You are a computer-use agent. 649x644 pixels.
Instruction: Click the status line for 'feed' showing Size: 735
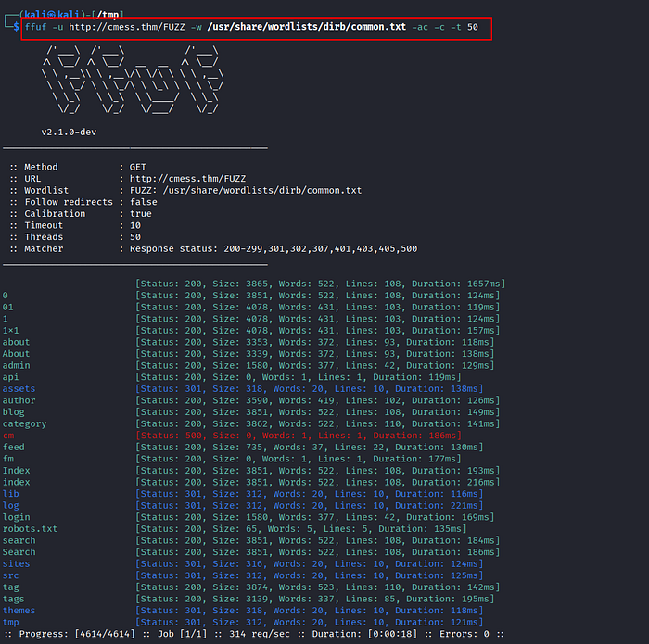click(x=310, y=448)
